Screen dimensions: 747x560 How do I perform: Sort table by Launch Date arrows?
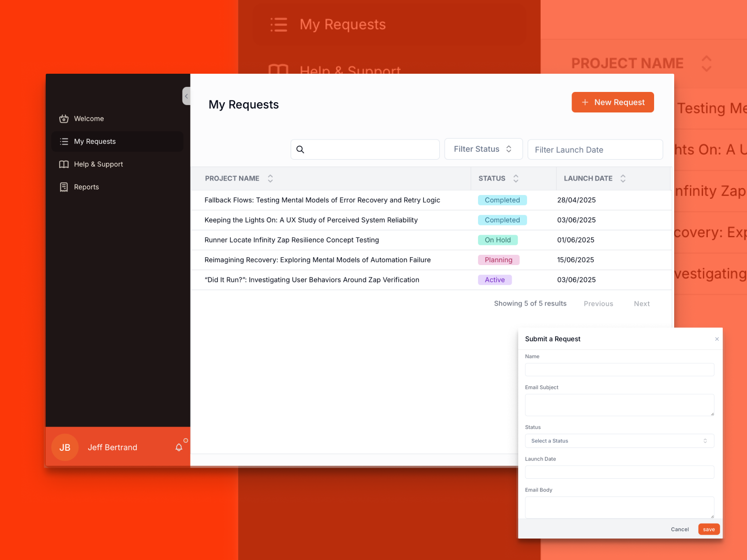coord(623,178)
